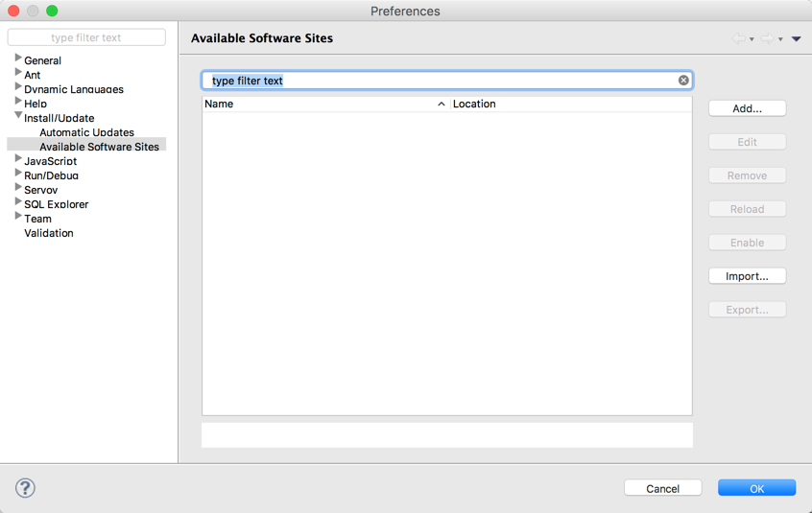Screen dimensions: 812x513
Task: Confirm preferences with OK button
Action: [x=756, y=488]
